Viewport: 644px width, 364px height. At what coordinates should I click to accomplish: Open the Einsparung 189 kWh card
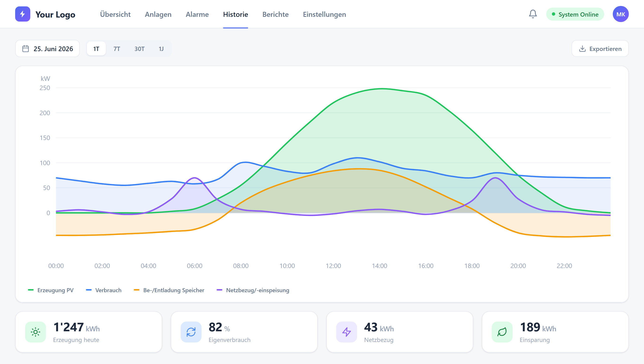click(555, 332)
